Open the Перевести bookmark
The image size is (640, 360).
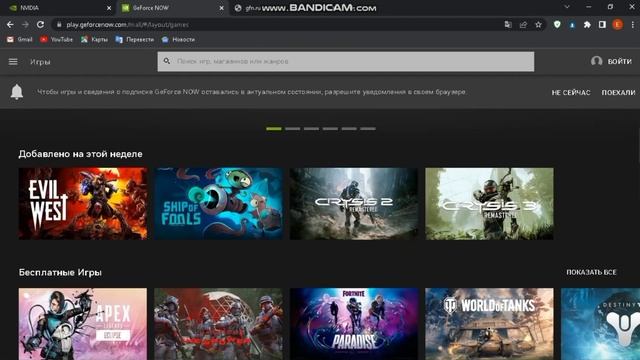pos(135,40)
